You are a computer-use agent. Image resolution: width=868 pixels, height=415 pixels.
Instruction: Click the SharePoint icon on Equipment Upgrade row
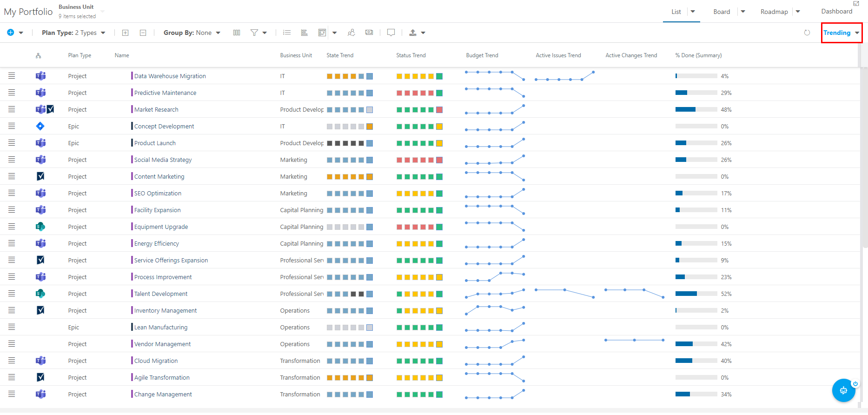[40, 227]
